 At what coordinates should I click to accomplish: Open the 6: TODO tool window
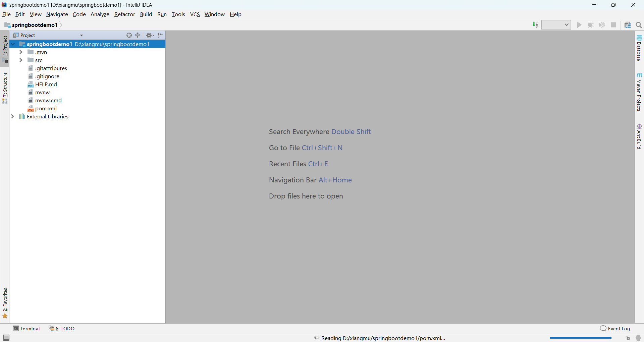[62, 329]
